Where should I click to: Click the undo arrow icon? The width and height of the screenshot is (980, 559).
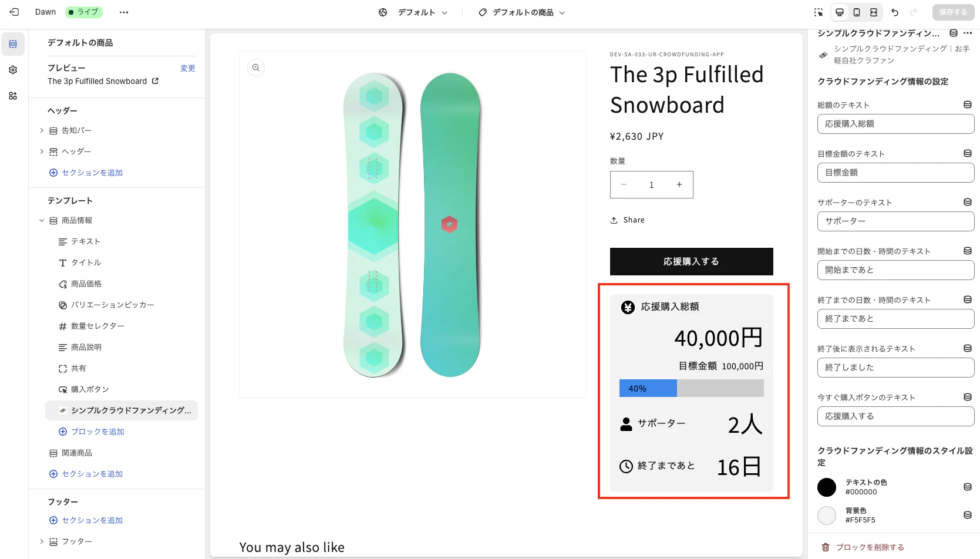coord(895,12)
